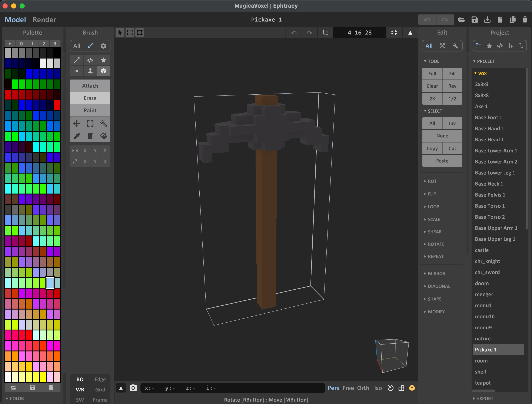Toggle BO border option
The width and height of the screenshot is (532, 404).
click(x=80, y=380)
